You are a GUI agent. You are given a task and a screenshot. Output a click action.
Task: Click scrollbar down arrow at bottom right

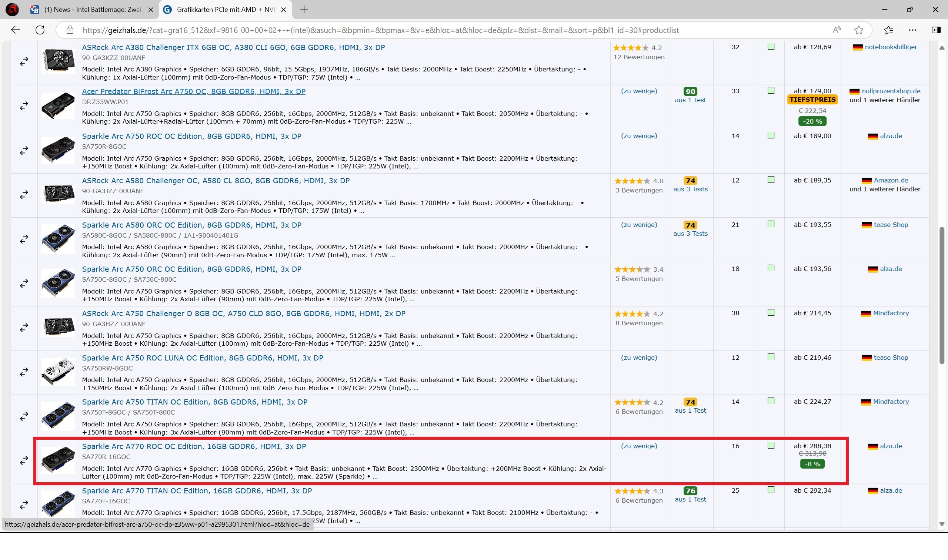click(942, 524)
